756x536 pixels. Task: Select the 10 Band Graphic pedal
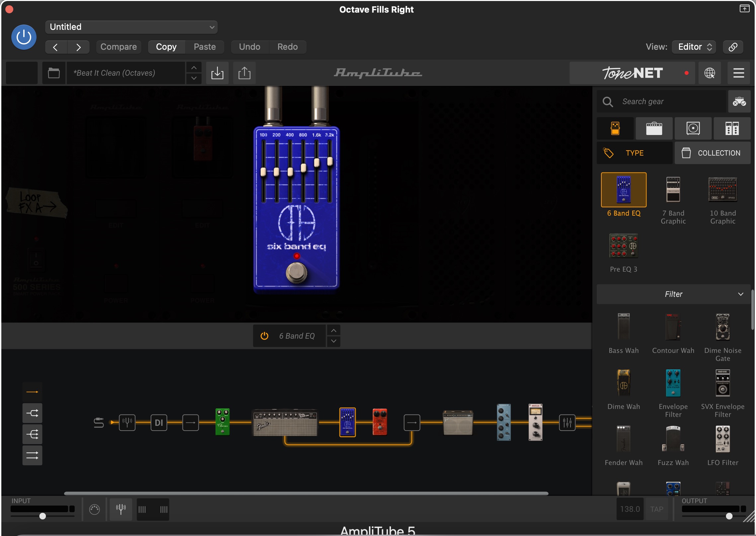[x=722, y=190]
